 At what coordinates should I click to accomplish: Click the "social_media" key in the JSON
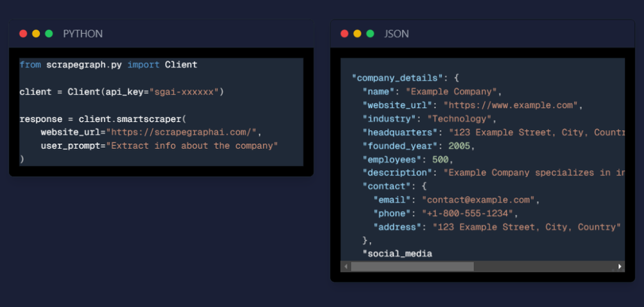click(x=397, y=253)
